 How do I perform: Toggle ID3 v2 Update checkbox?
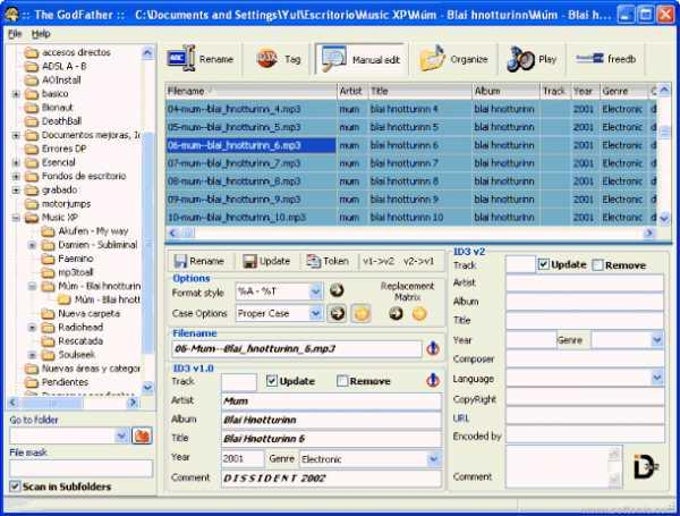543,264
